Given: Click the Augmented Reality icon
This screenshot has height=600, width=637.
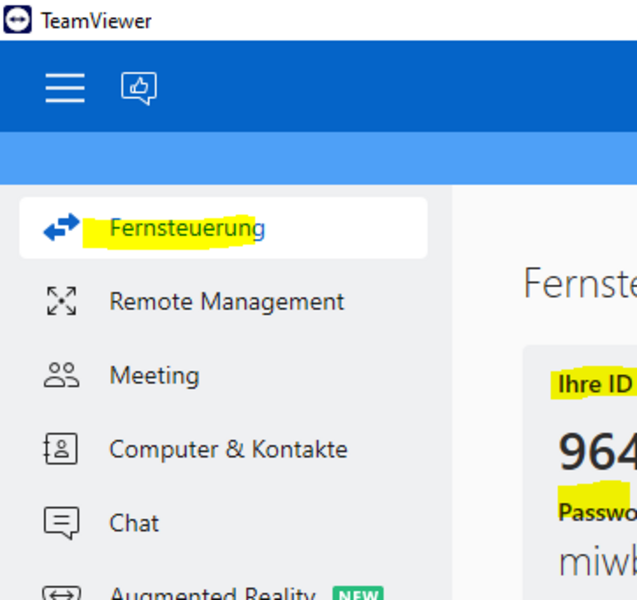Looking at the screenshot, I should (61, 593).
